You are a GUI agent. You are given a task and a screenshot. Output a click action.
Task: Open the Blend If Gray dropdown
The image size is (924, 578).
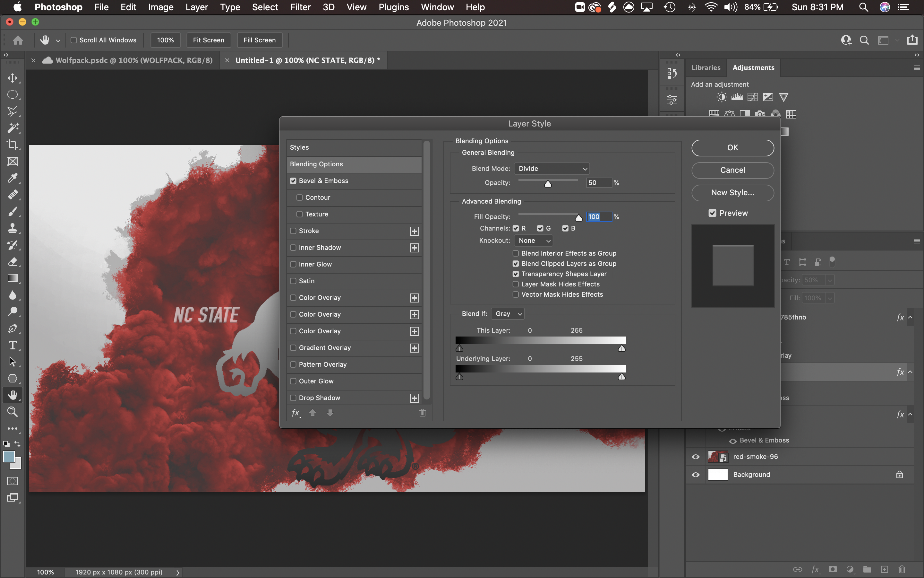point(508,314)
